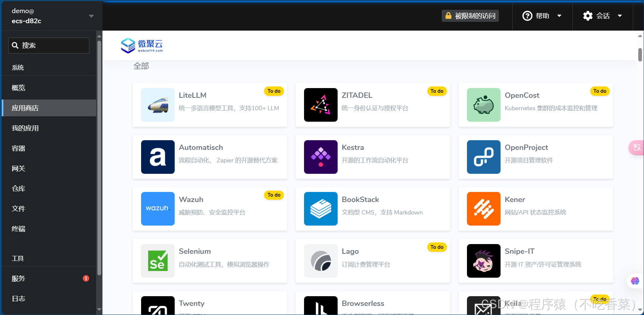Open 日志 in the sidebar
The width and height of the screenshot is (644, 315).
[49, 299]
